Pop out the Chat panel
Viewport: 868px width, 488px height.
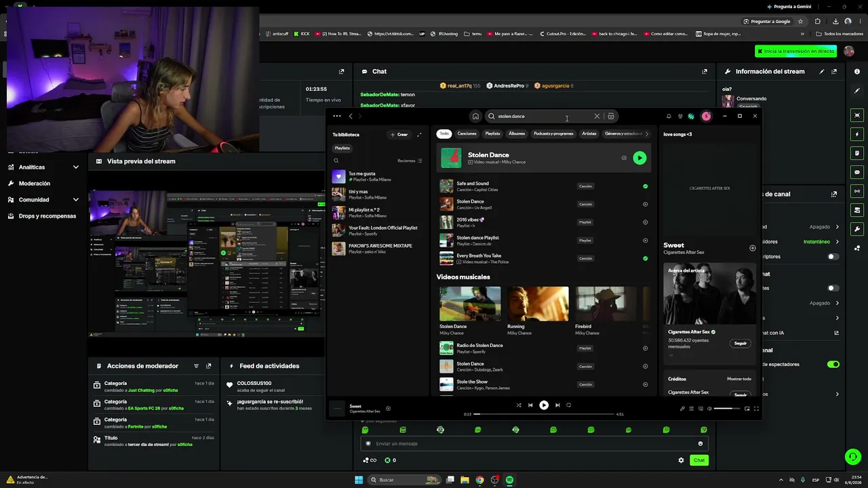(705, 71)
